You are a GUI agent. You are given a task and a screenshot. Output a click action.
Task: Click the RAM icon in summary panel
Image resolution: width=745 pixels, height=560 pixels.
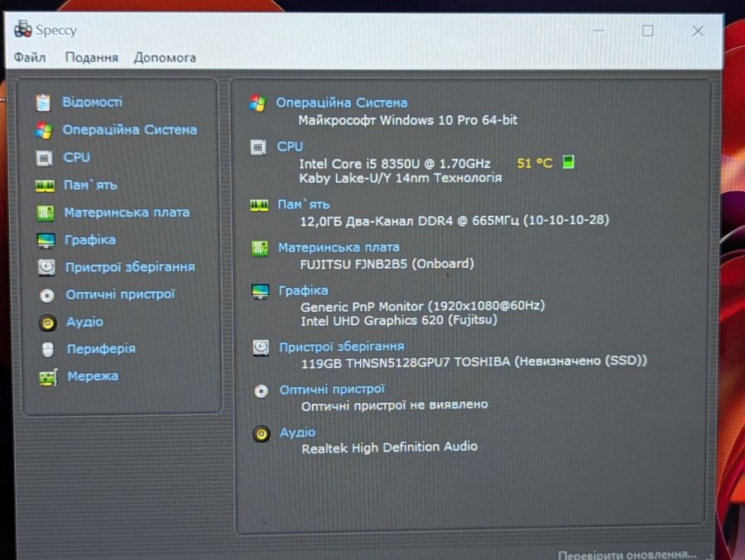[259, 205]
